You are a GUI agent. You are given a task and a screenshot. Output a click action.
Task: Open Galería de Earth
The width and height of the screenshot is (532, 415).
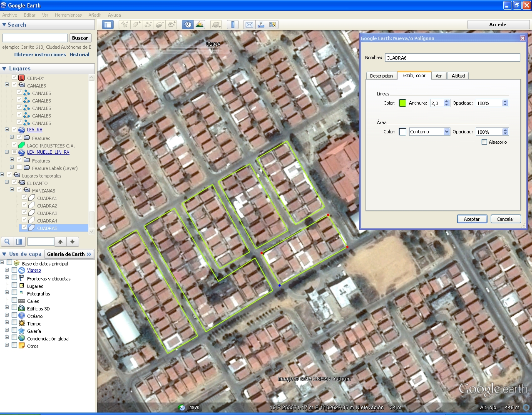[69, 254]
